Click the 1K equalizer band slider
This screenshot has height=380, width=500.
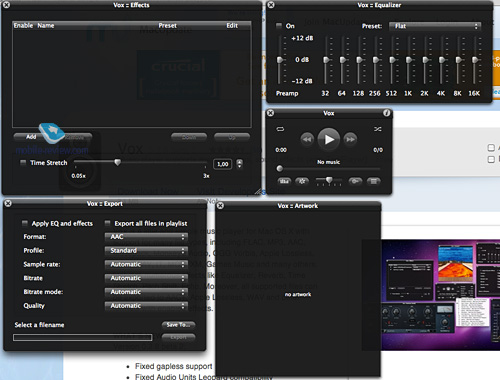408,60
